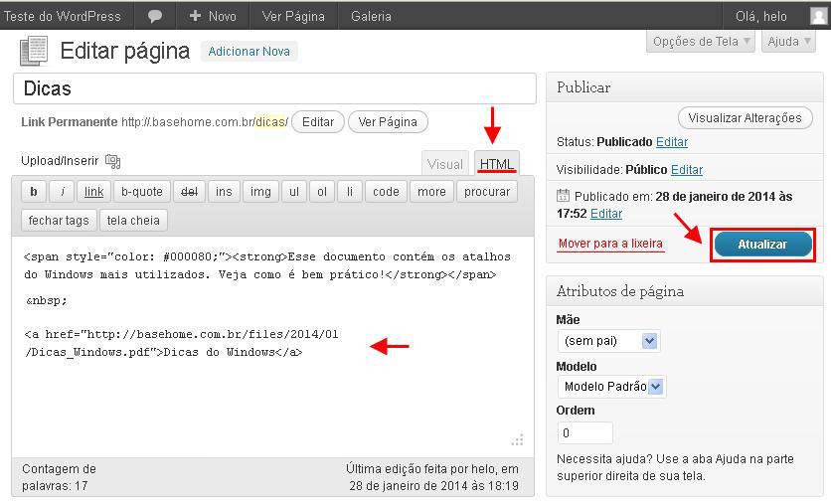
Task: Click the Ordem number input field
Action: [585, 433]
